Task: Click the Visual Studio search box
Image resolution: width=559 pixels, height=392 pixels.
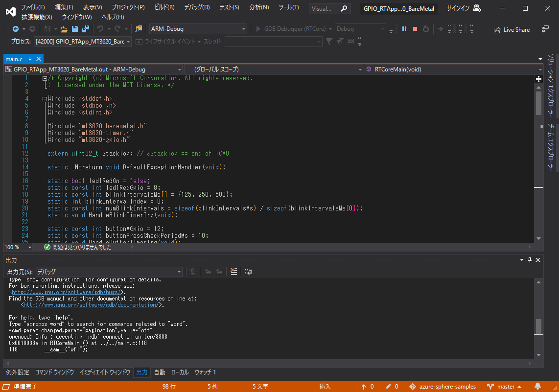Action: coord(329,8)
